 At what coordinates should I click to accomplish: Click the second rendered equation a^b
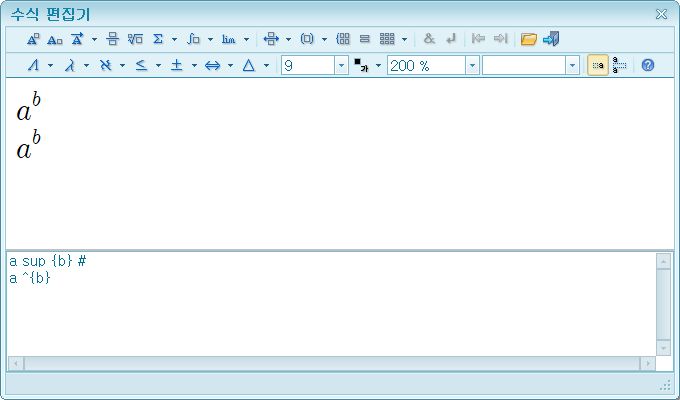(29, 145)
